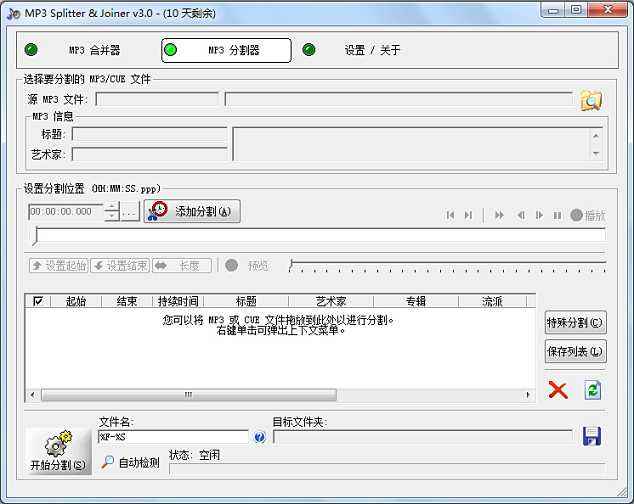Image resolution: width=634 pixels, height=504 pixels.
Task: Click MP3 info box scroll down arrow
Action: pyautogui.click(x=597, y=153)
